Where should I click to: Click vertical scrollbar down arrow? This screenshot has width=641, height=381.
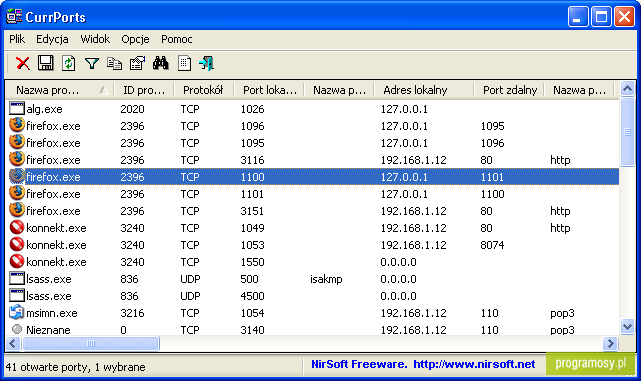(x=627, y=326)
